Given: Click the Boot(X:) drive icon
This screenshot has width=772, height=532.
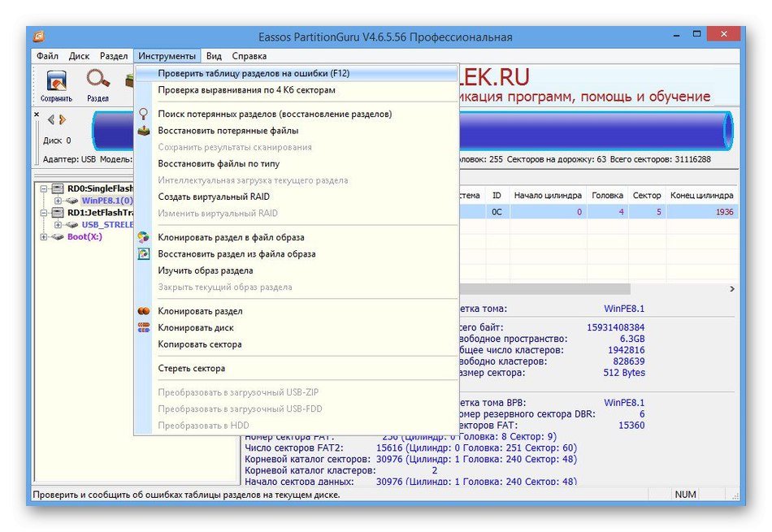Looking at the screenshot, I should 58,236.
